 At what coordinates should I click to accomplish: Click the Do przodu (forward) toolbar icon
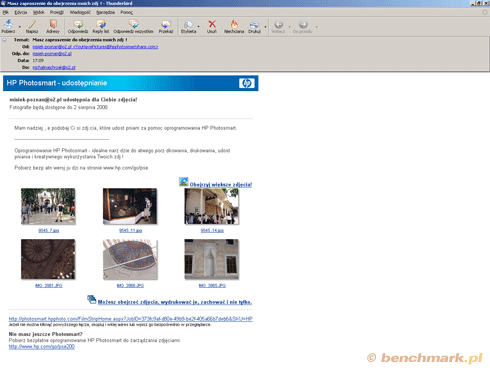303,26
